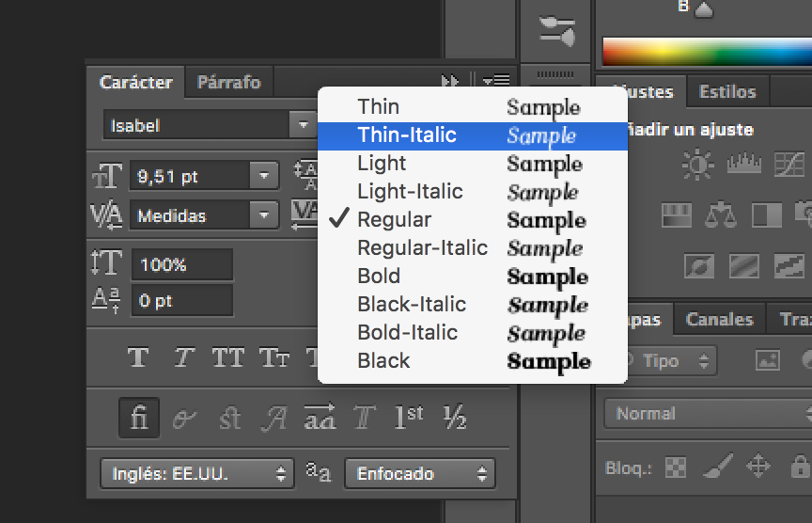Pick a color from the spectrum ramp
The width and height of the screenshot is (812, 523).
pos(705,51)
